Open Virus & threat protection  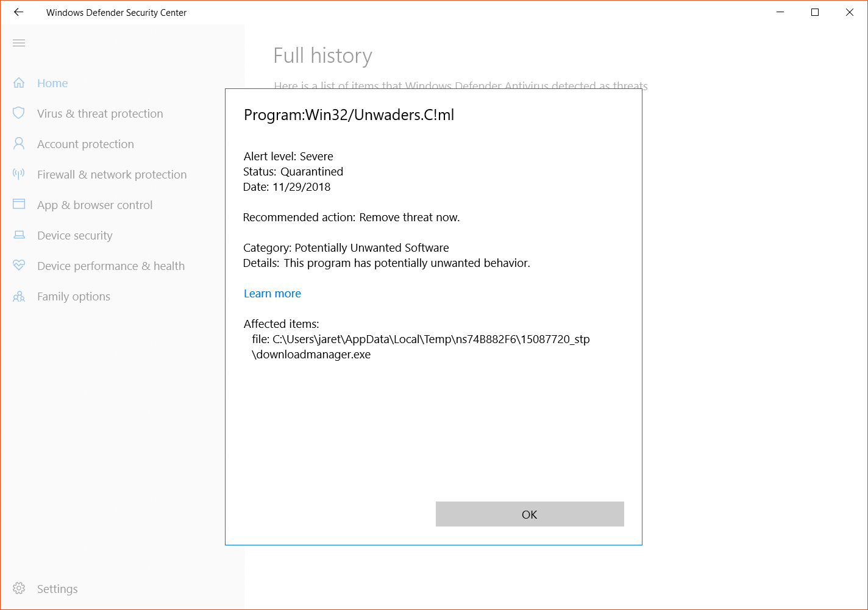[100, 113]
